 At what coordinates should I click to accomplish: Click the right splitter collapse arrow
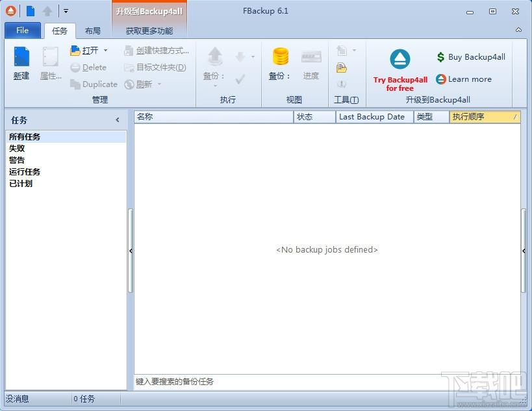pyautogui.click(x=524, y=251)
